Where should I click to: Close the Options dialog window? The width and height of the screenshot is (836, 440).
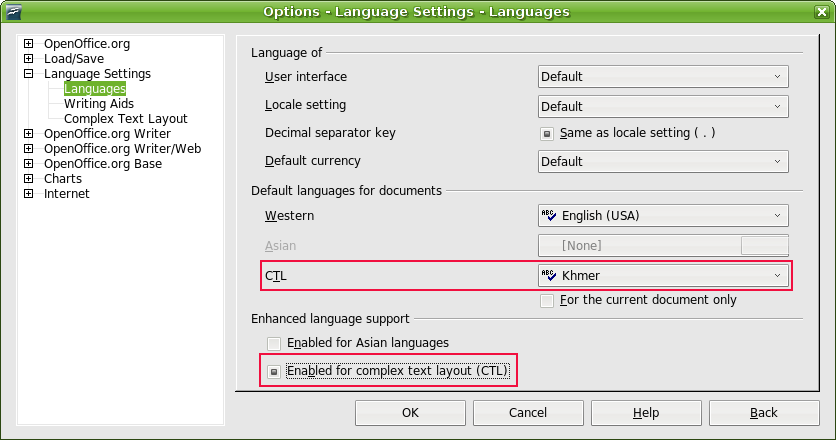(822, 12)
